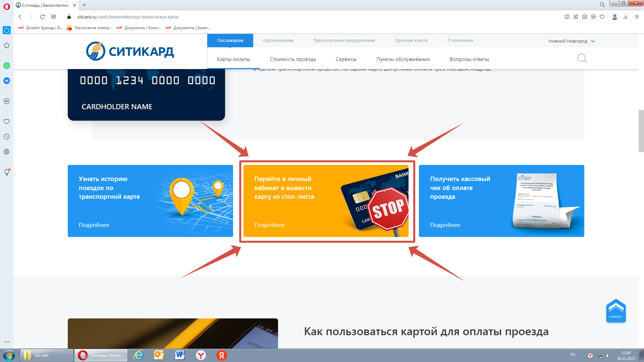Open the Вопросы-ответы menu

[469, 59]
